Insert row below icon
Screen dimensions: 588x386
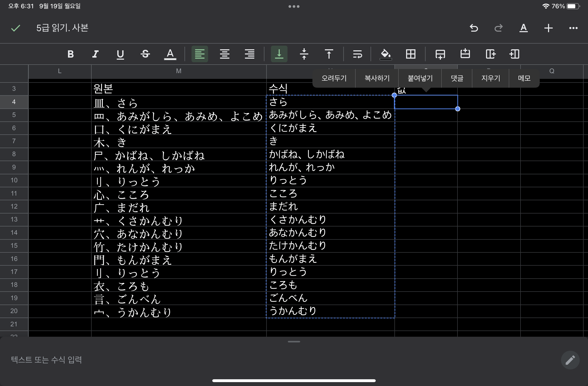tap(440, 54)
